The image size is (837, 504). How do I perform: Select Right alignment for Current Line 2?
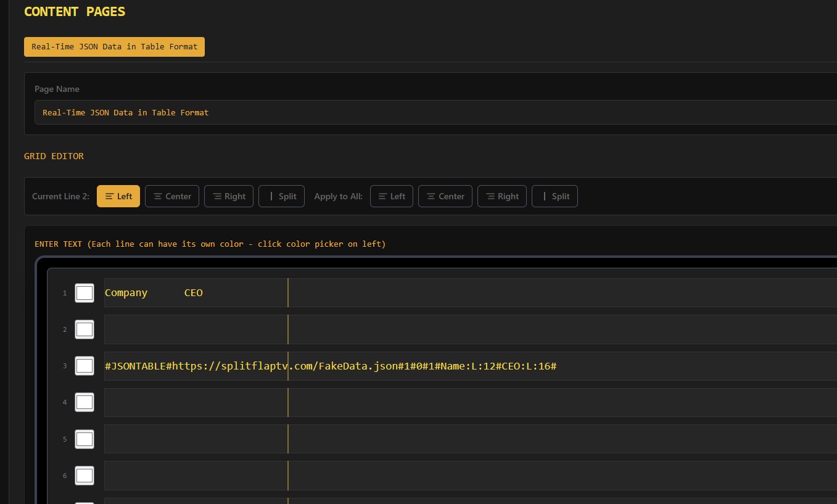click(228, 196)
